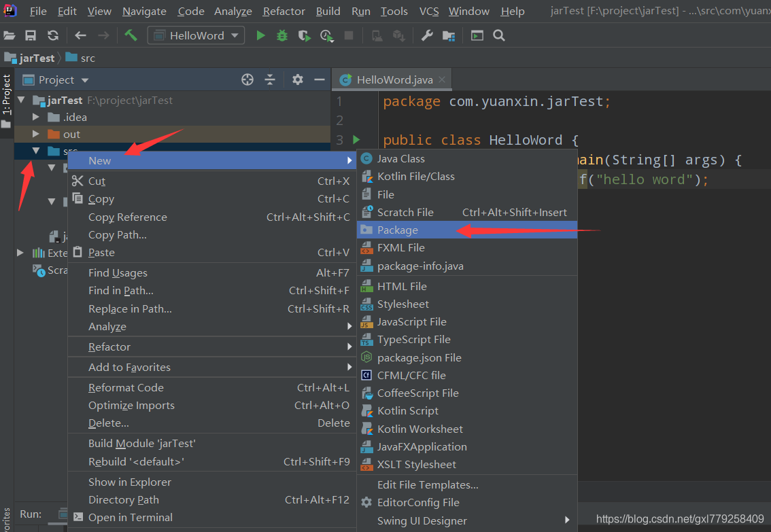Select Package from the New submenu

click(398, 230)
